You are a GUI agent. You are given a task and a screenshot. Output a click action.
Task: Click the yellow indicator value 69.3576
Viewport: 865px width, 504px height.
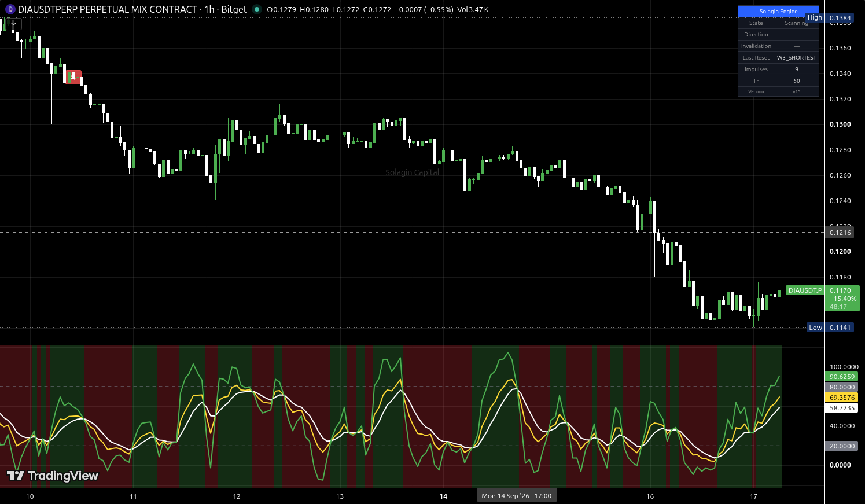[x=842, y=398]
